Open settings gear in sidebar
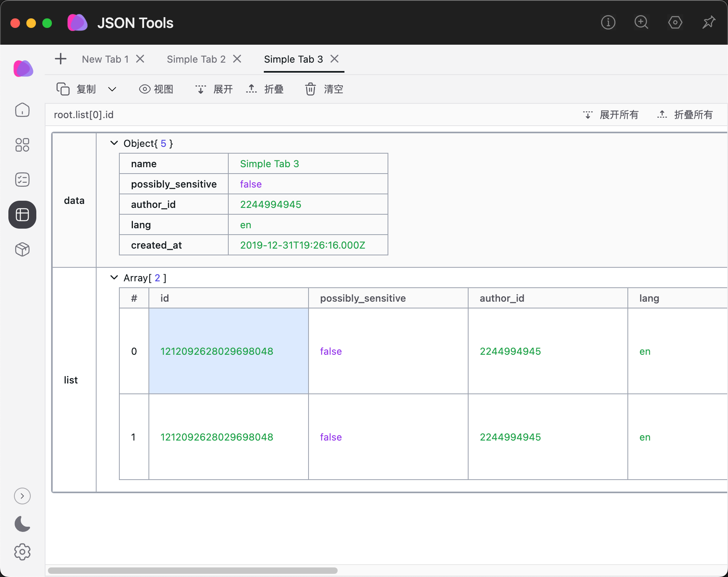This screenshot has height=577, width=728. point(22,552)
